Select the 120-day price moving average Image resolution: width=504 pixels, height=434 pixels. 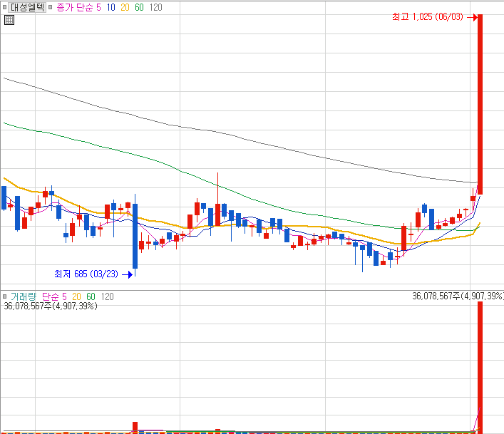coord(156,7)
